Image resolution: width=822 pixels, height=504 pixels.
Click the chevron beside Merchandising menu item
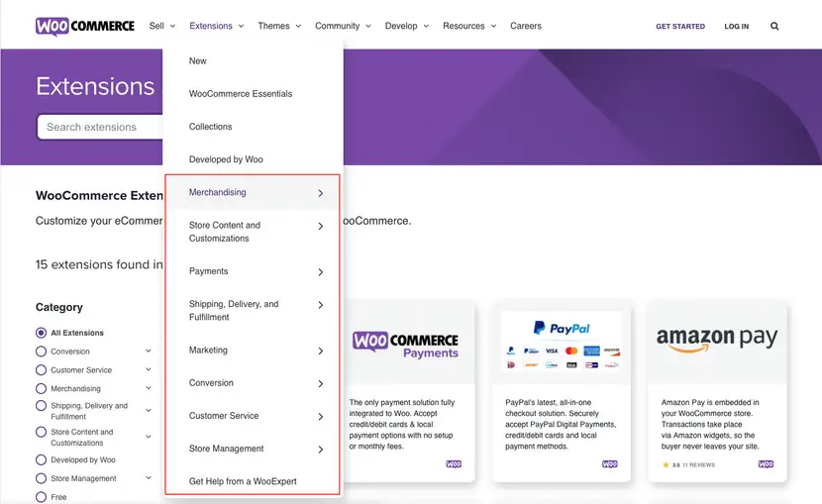tap(320, 193)
